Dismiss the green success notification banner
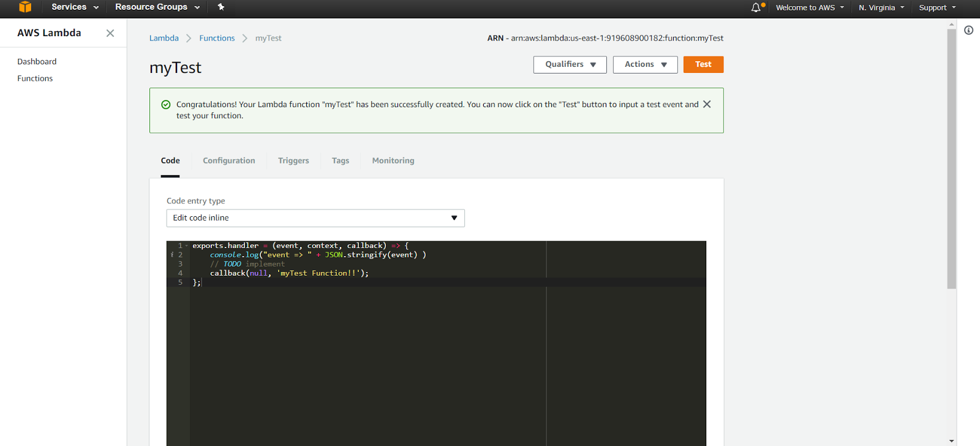 point(707,104)
